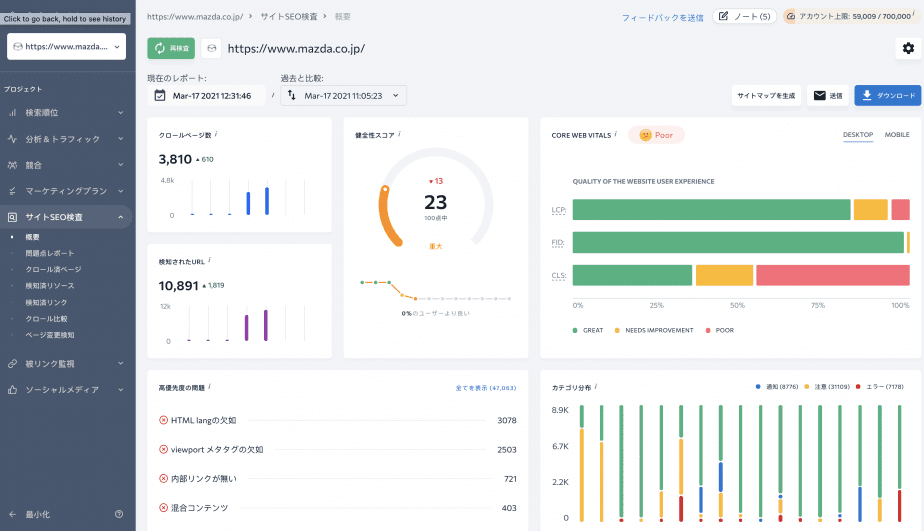This screenshot has height=531, width=924.
Task: Switch to the MOBILE tab
Action: (x=896, y=134)
